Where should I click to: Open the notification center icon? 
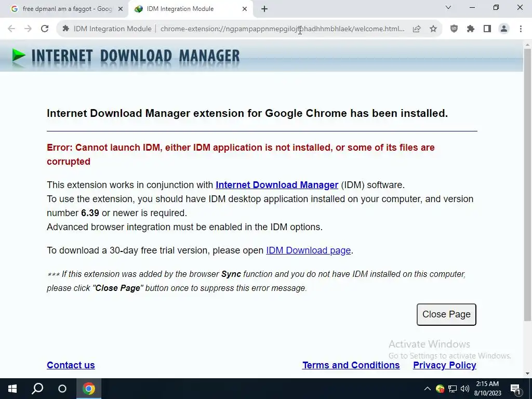click(x=515, y=389)
